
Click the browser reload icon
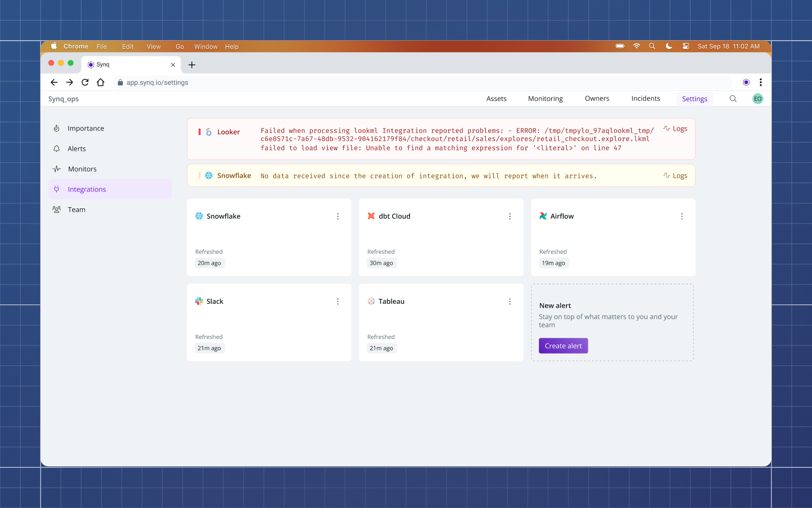[x=85, y=82]
